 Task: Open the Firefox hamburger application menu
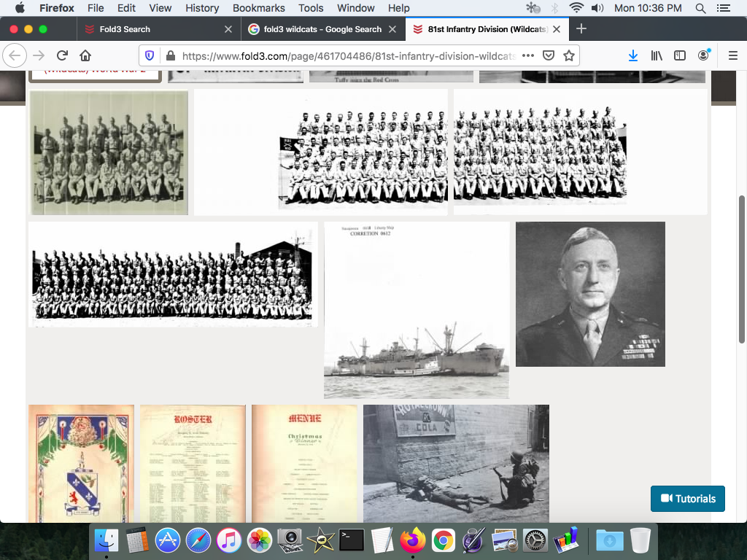point(733,55)
